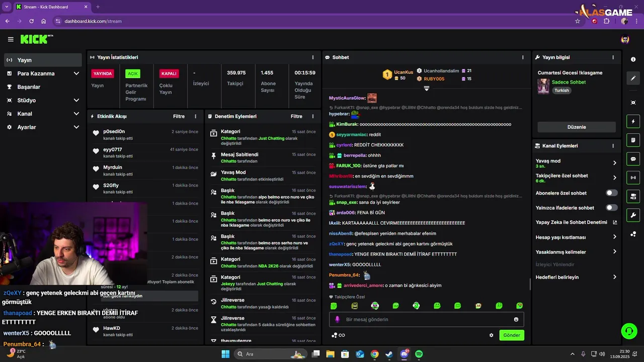This screenshot has width=644, height=362.
Task: Click the chat scrollbar
Action: pyautogui.click(x=530, y=284)
